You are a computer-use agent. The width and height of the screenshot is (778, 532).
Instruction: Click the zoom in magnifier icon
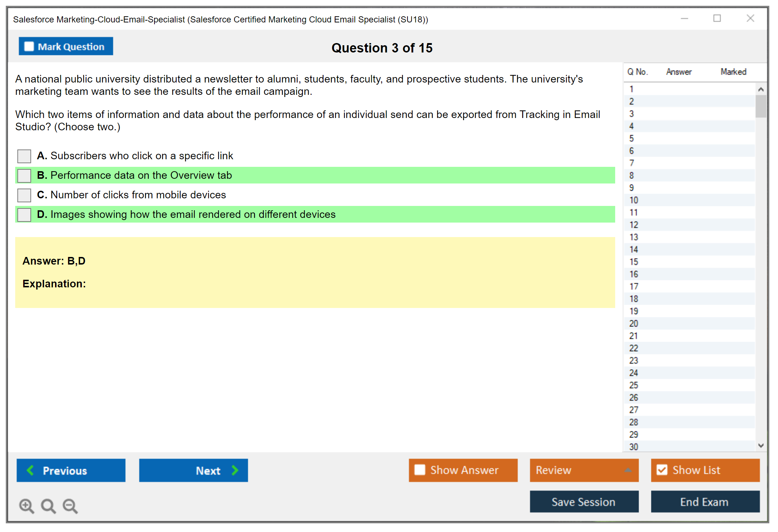coord(26,506)
